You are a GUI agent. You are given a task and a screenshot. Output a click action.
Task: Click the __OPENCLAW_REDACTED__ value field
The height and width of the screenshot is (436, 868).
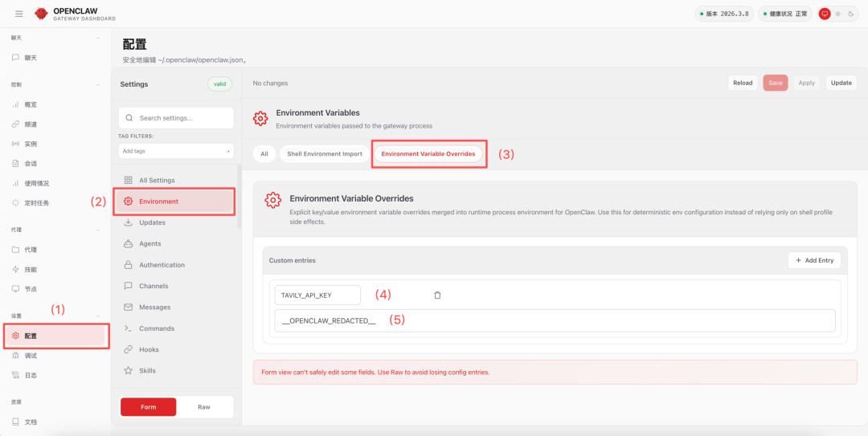coord(555,320)
